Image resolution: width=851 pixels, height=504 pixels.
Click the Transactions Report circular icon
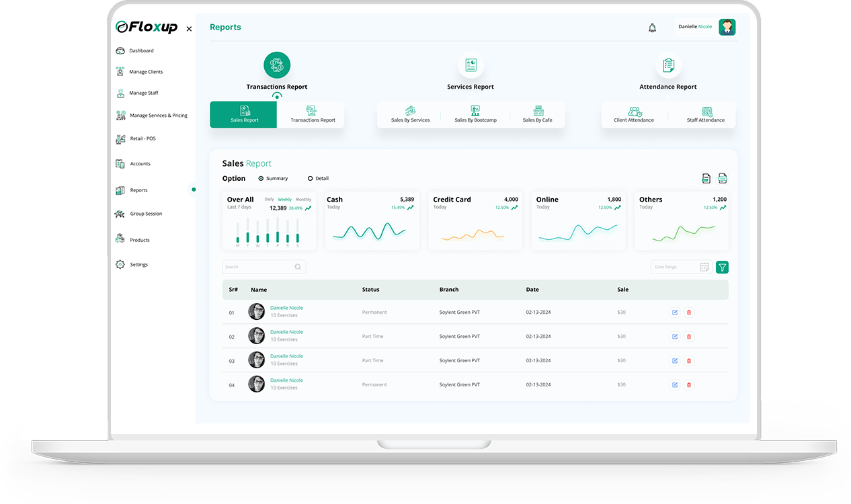(277, 65)
